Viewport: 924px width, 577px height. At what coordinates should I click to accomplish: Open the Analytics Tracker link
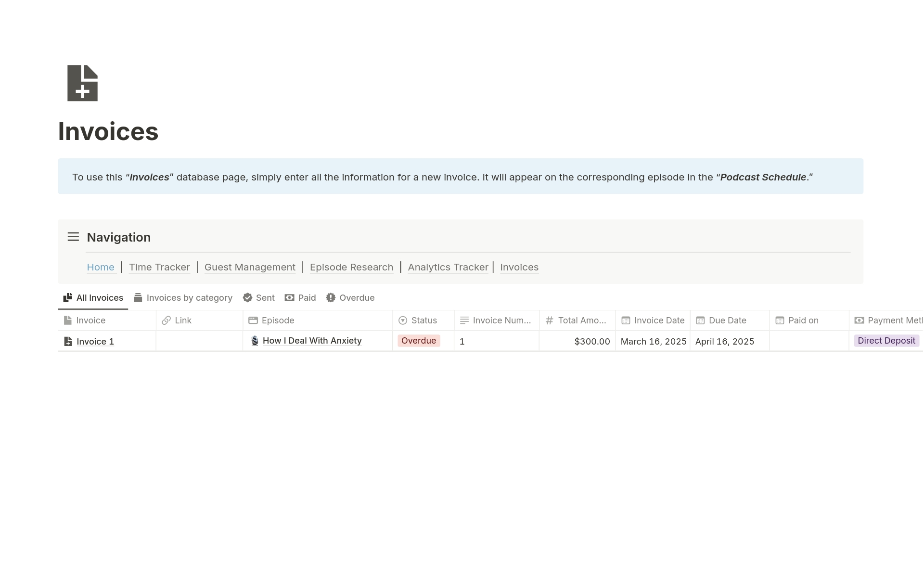coord(448,267)
